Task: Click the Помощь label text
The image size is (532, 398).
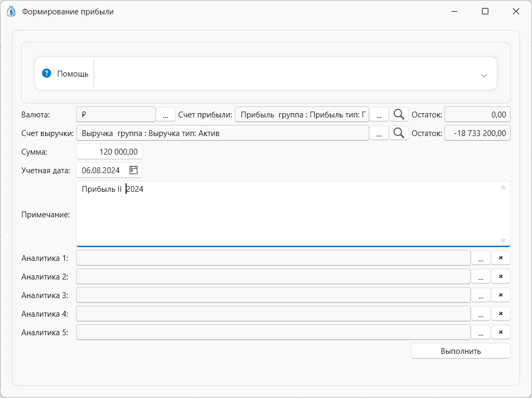Action: pyautogui.click(x=72, y=73)
